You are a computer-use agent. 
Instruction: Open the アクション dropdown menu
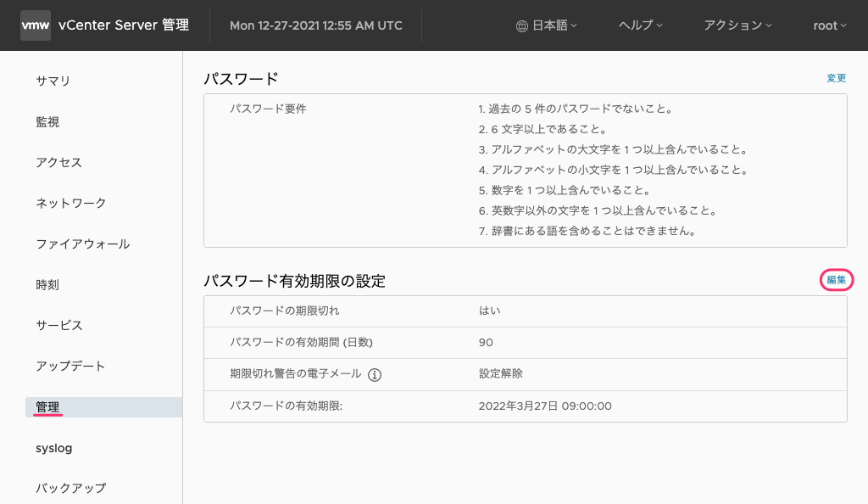[x=737, y=25]
